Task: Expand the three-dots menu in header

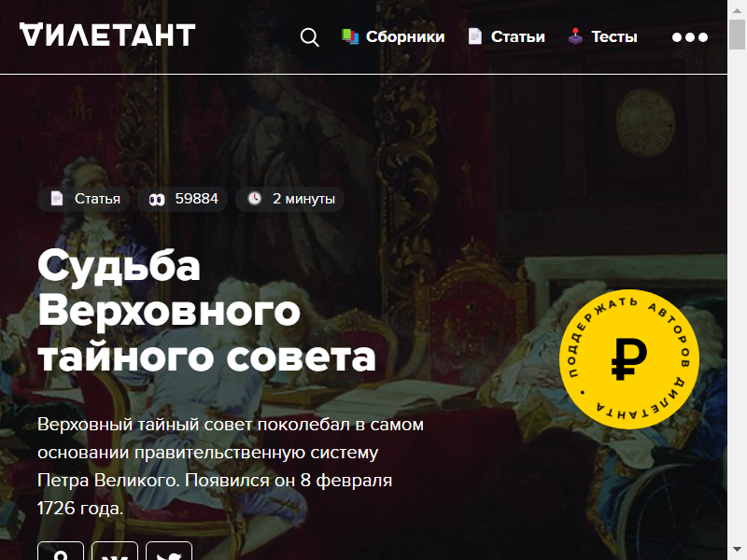Action: [x=690, y=37]
